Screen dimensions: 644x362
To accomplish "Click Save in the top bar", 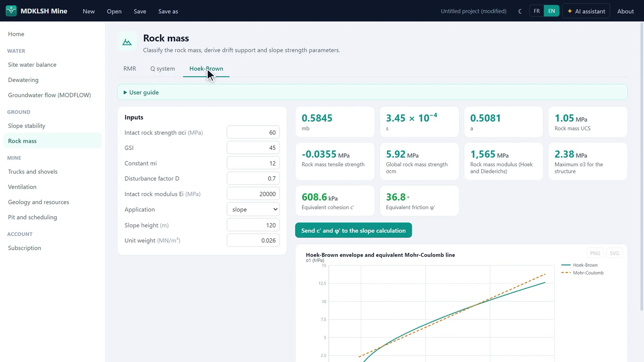I will tap(140, 11).
